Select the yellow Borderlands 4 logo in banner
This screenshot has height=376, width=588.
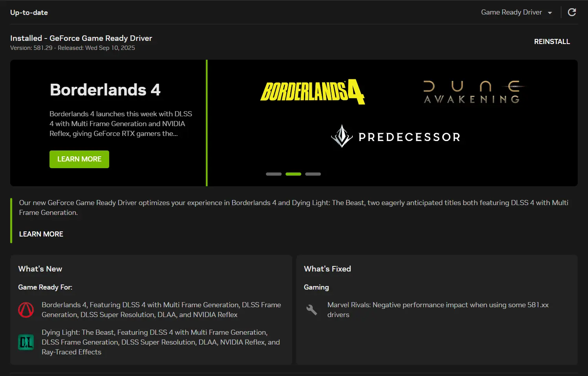pos(312,92)
